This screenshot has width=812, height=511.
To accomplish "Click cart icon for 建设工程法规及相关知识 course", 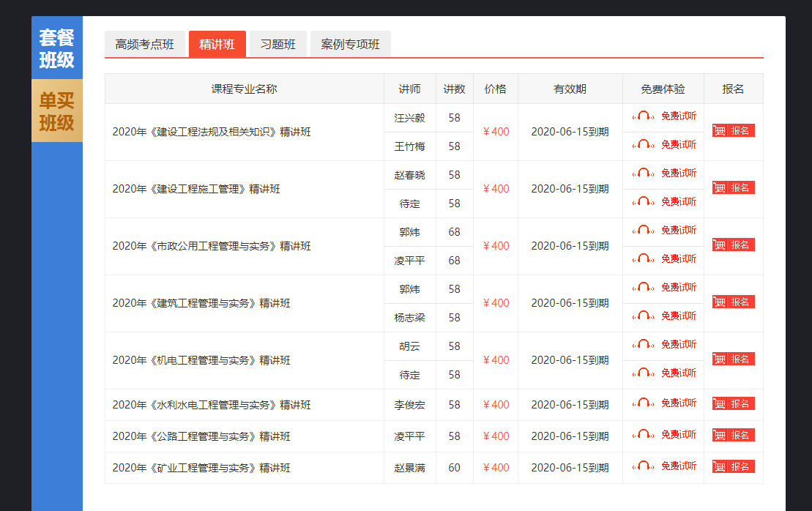I will tap(719, 130).
